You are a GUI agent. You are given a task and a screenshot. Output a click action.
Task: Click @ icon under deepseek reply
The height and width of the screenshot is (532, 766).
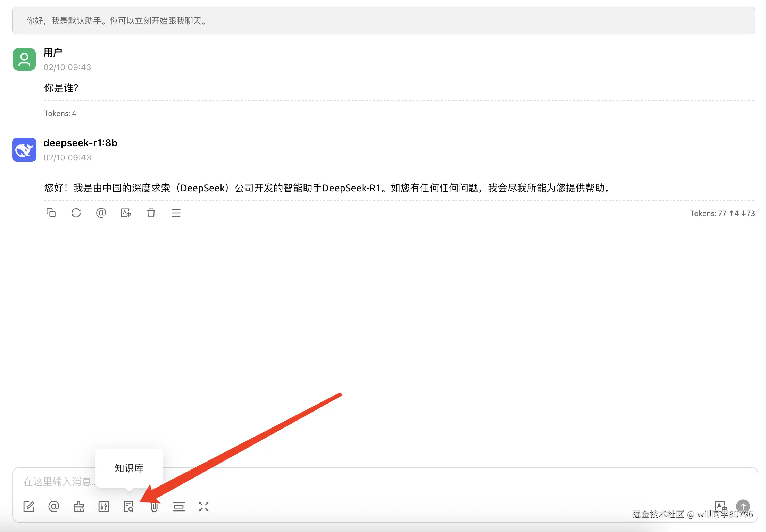pyautogui.click(x=101, y=213)
